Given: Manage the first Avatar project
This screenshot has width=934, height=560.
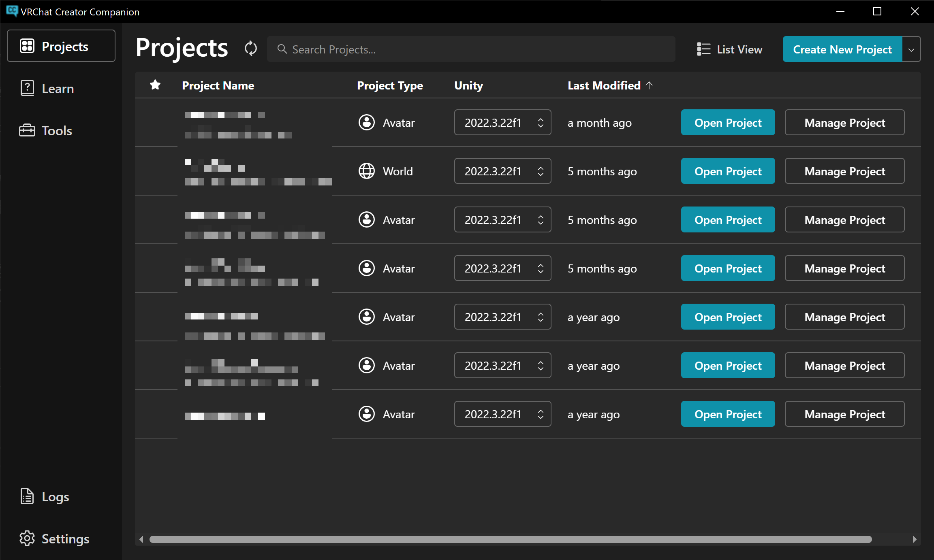Looking at the screenshot, I should pos(844,122).
